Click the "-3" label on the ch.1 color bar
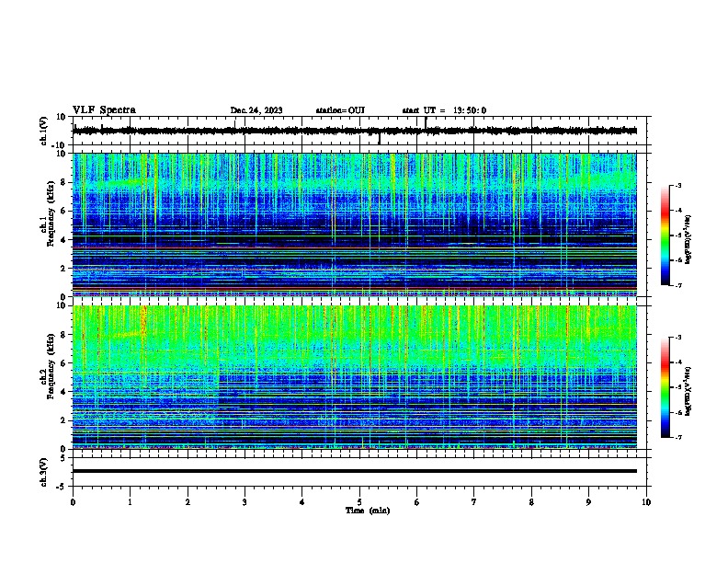 678,186
